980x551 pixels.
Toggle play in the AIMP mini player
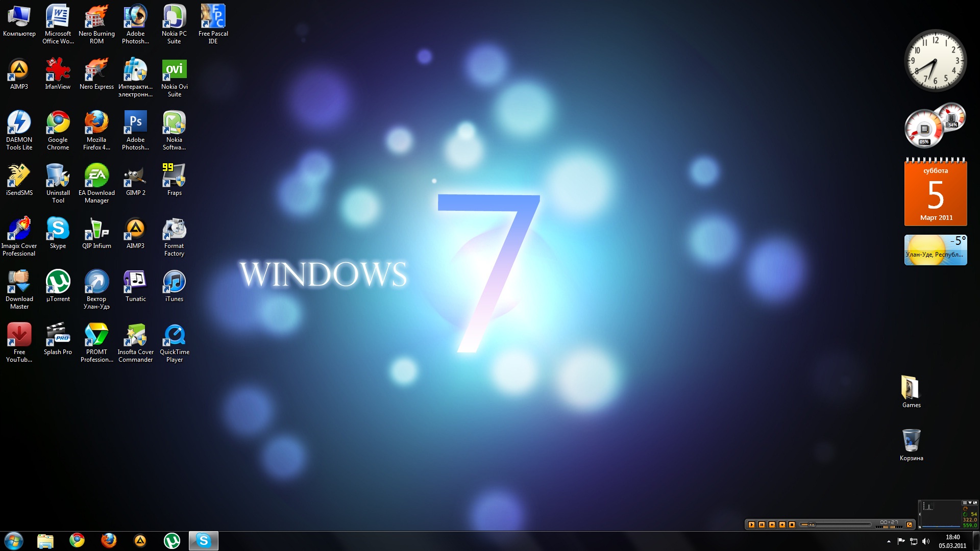751,524
